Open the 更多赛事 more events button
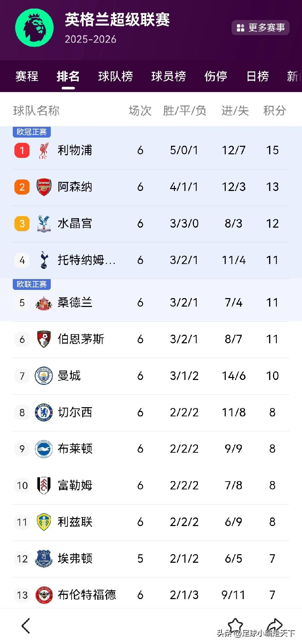The image size is (302, 644). (260, 28)
